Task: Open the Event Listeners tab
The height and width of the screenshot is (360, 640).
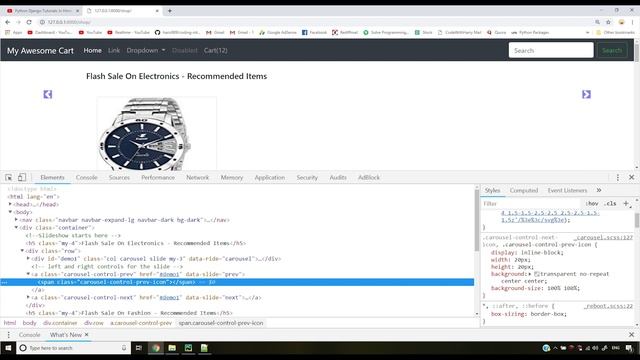Action: coord(567,190)
